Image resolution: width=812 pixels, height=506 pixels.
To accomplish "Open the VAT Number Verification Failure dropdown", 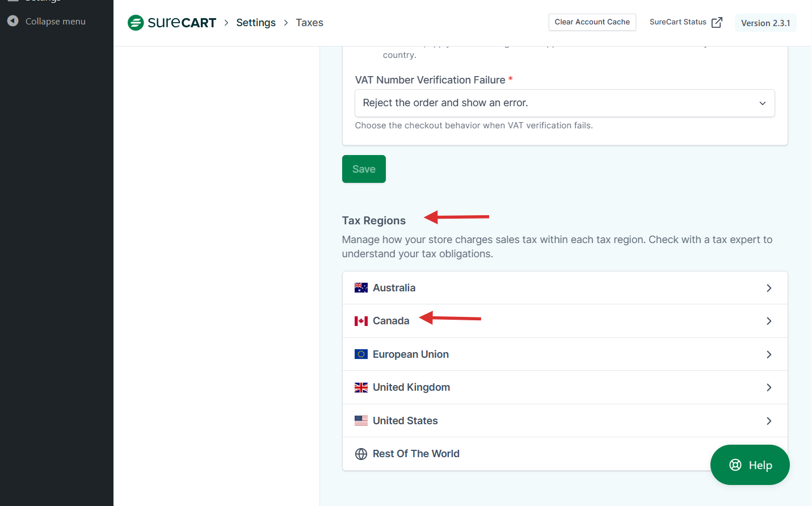I will (x=564, y=103).
